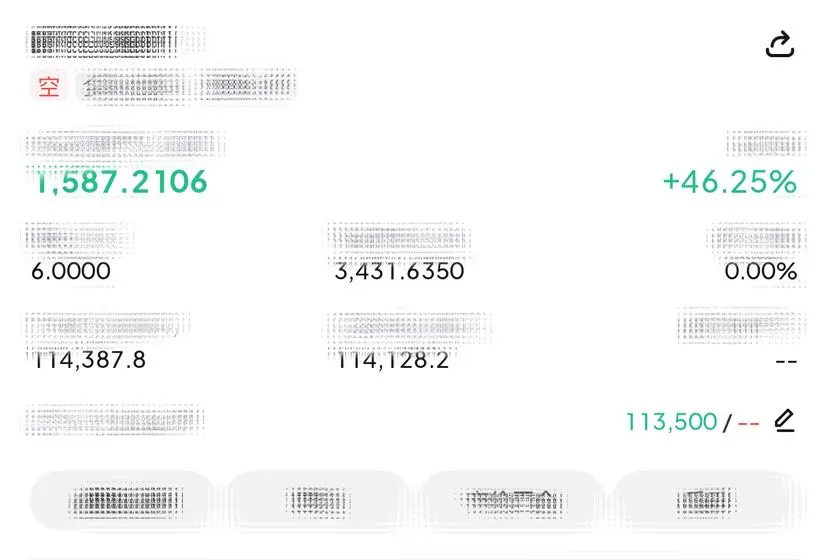Screen dimensions: 829x560
Task: Select the gray tag beside the 空 badge
Action: click(x=132, y=86)
